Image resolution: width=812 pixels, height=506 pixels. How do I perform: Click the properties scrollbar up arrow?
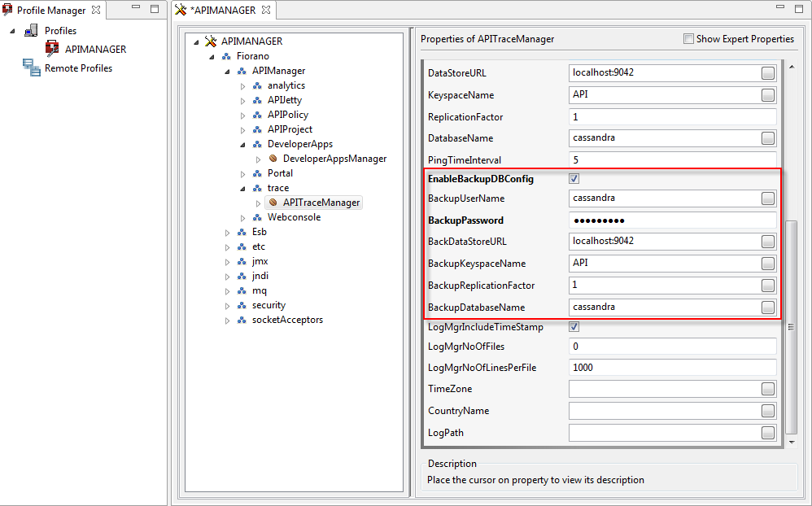coord(792,67)
